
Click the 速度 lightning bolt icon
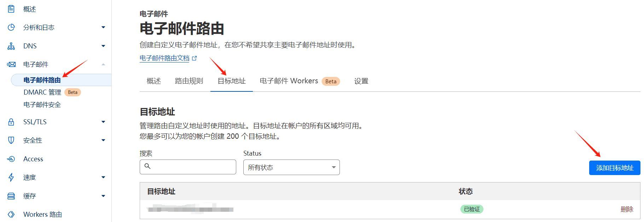coord(11,177)
